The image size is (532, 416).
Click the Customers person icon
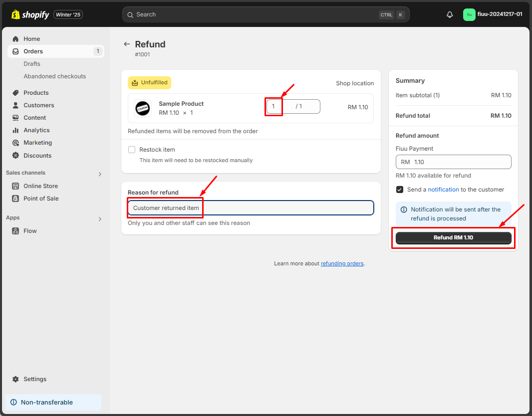(x=15, y=105)
